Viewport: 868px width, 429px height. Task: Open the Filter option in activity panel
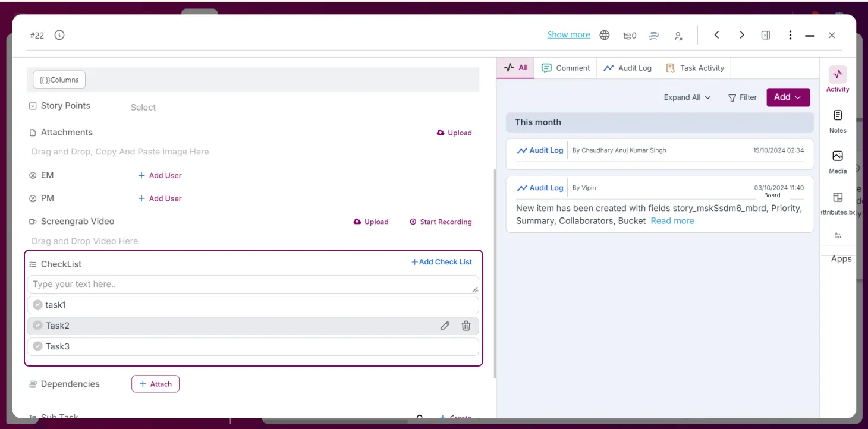tap(743, 97)
